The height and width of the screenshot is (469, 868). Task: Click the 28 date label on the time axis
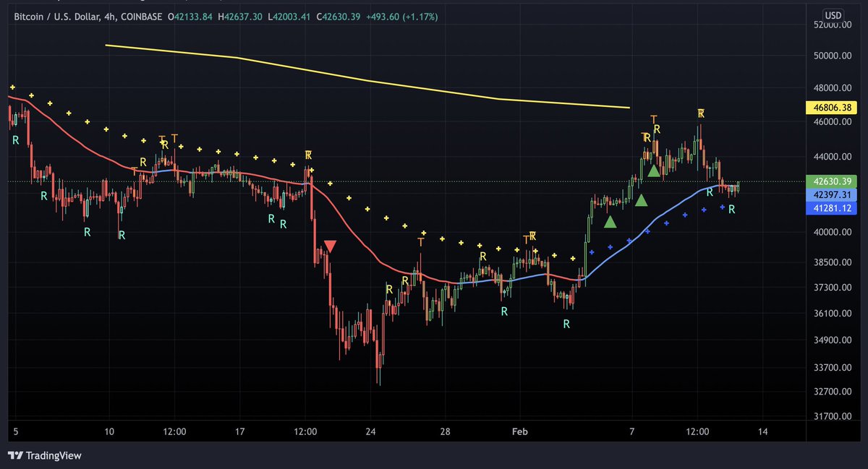click(444, 431)
